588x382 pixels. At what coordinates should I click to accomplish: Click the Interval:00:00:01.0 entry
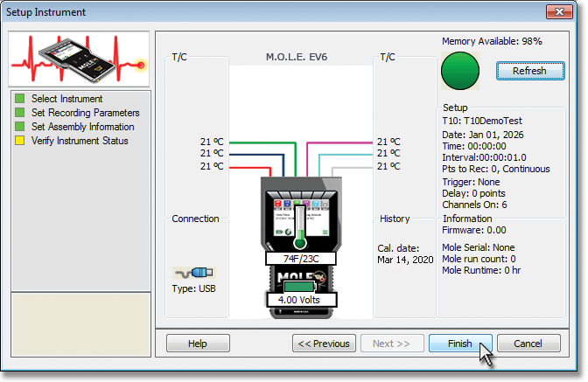point(484,157)
